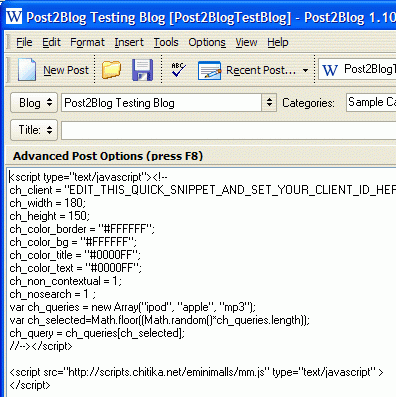
Task: Open the Edit menu
Action: tap(51, 42)
